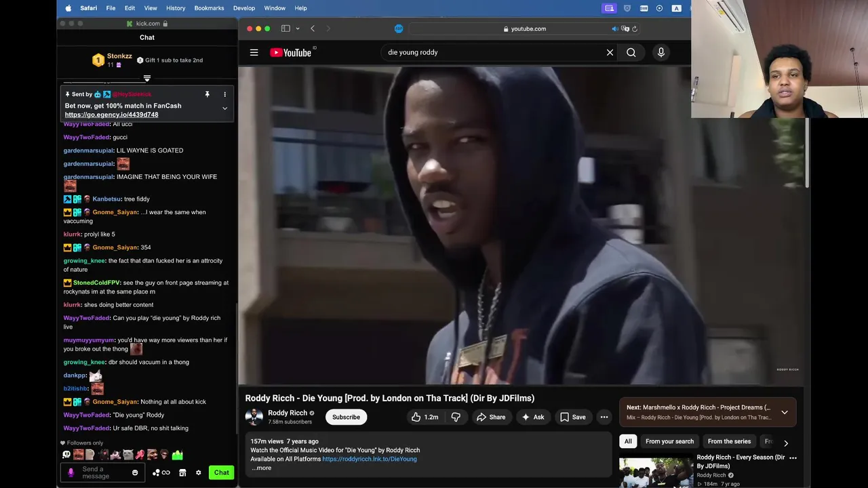Open the go.egency.io pinned link

click(111, 115)
